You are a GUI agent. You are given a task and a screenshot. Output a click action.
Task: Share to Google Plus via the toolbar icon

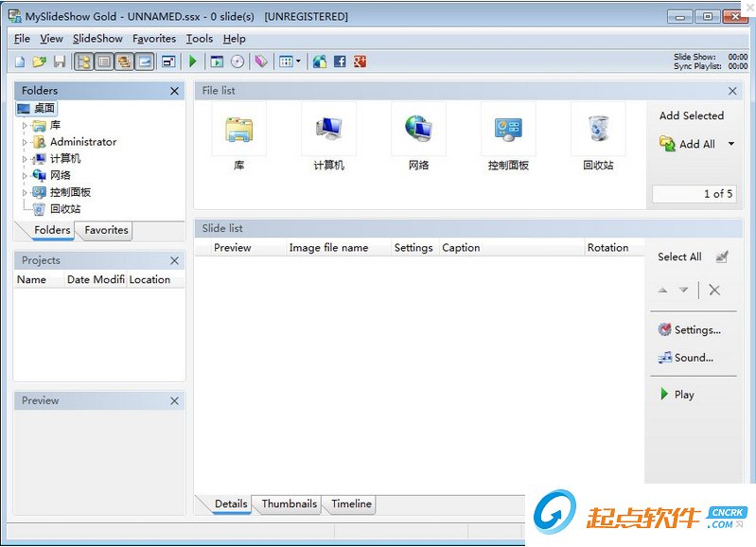point(360,62)
